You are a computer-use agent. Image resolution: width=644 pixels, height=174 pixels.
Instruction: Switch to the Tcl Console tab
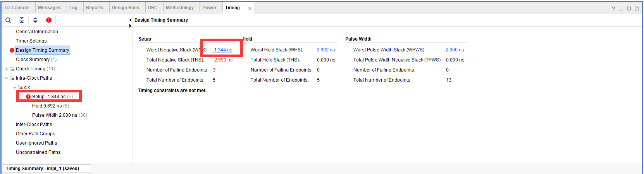tap(17, 8)
